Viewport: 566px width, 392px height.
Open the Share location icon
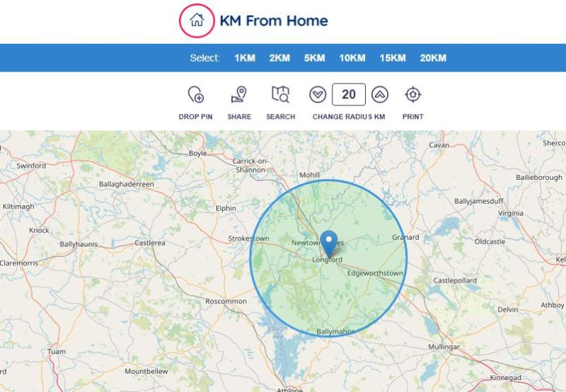[x=239, y=94]
